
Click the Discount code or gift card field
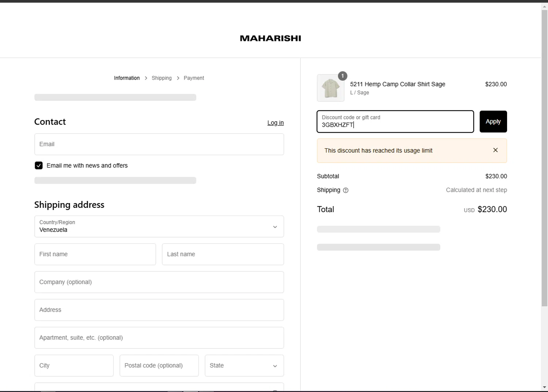[x=395, y=122]
